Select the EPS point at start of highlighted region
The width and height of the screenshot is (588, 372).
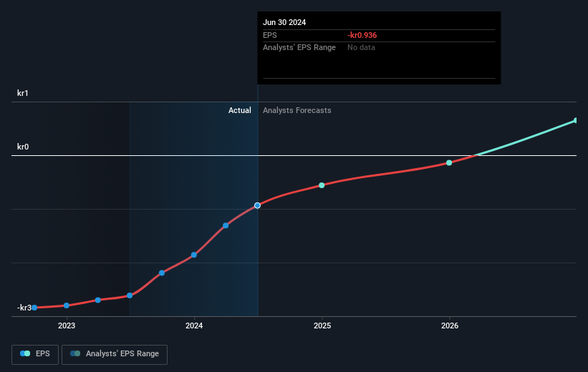pos(130,295)
